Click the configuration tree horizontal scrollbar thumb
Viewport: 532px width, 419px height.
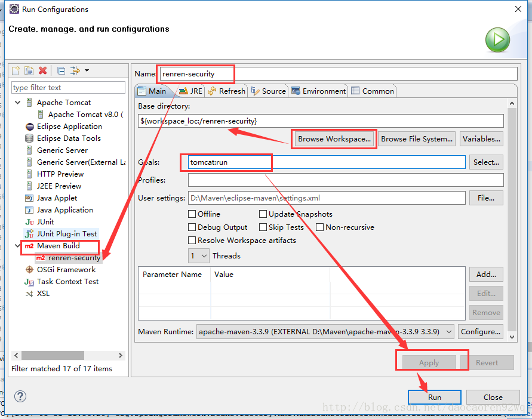[x=53, y=355]
